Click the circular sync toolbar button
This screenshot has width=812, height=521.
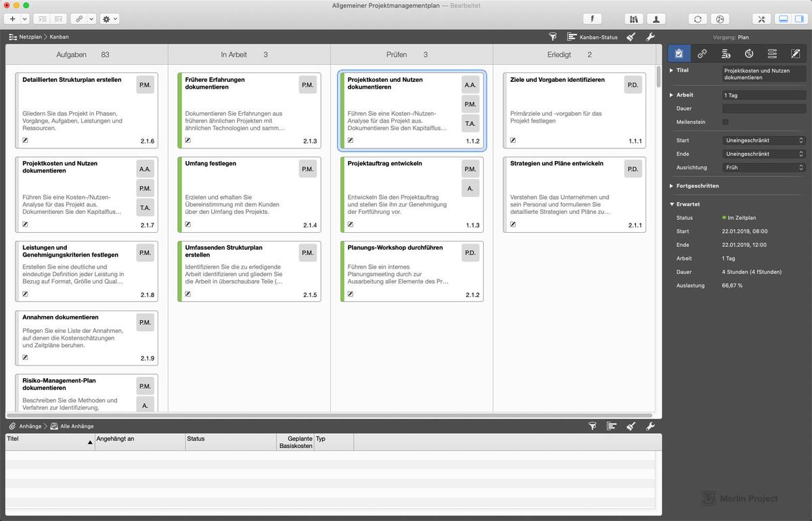click(x=698, y=19)
